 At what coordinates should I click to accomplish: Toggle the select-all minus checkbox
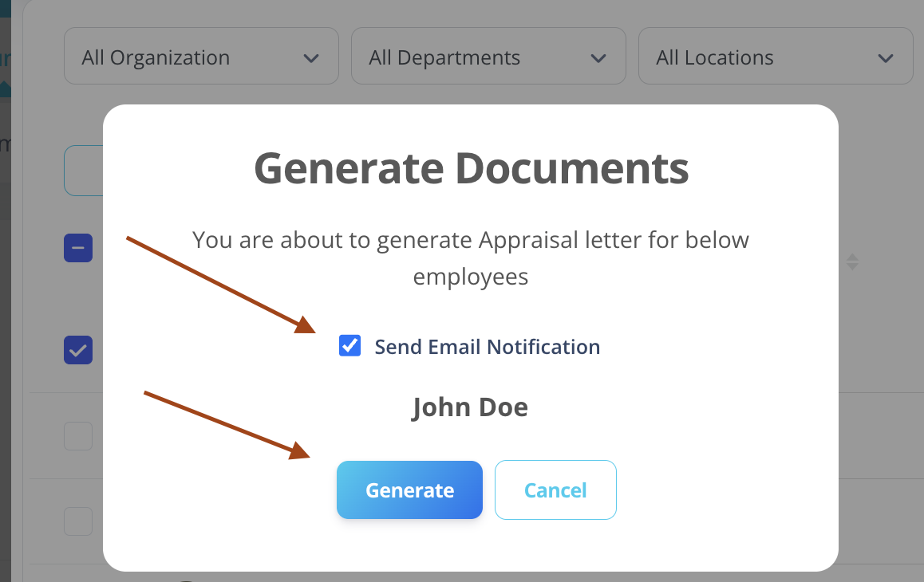point(78,248)
